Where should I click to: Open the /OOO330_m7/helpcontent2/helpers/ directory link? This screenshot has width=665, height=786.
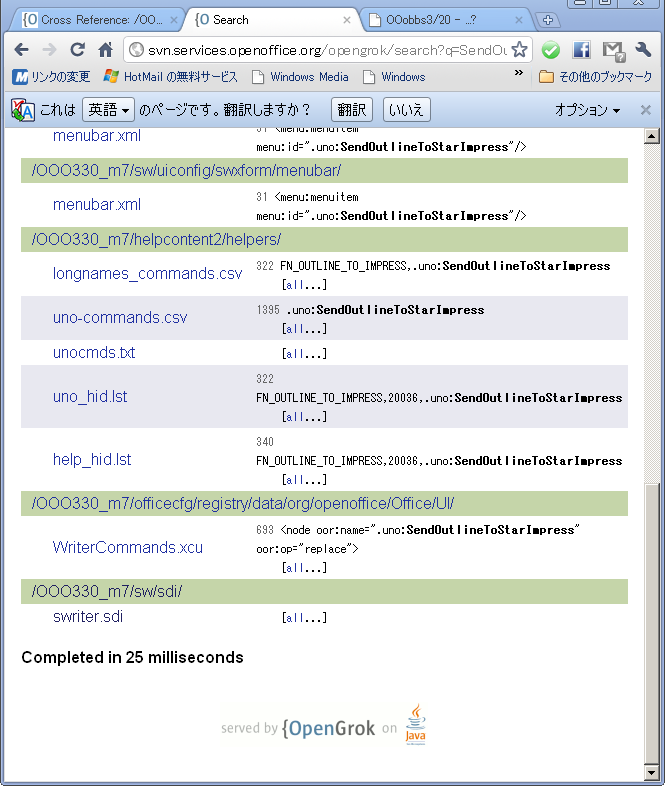pos(156,240)
